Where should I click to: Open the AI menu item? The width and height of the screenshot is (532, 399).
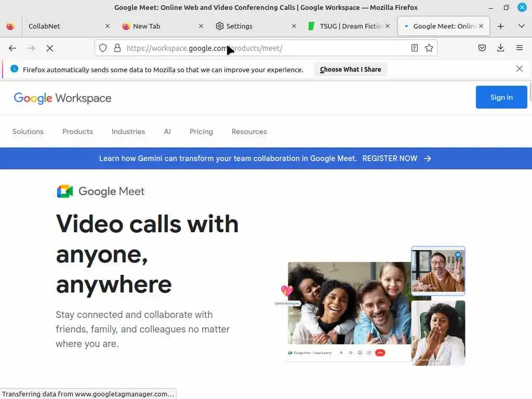(167, 131)
